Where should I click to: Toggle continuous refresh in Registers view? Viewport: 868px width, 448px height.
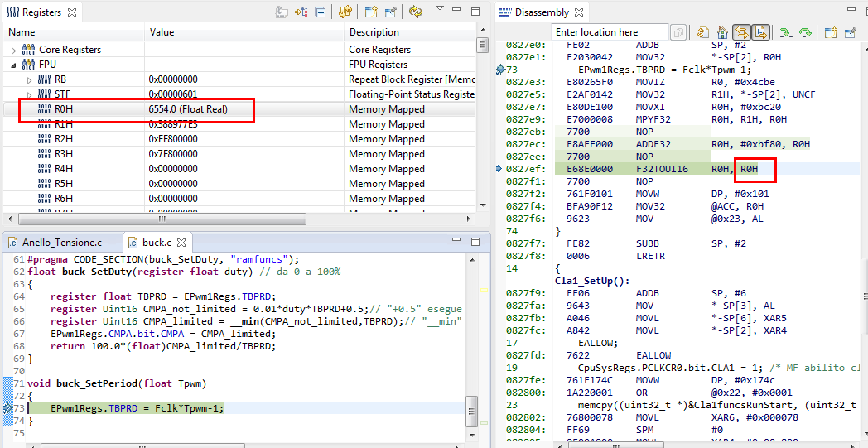pos(417,12)
